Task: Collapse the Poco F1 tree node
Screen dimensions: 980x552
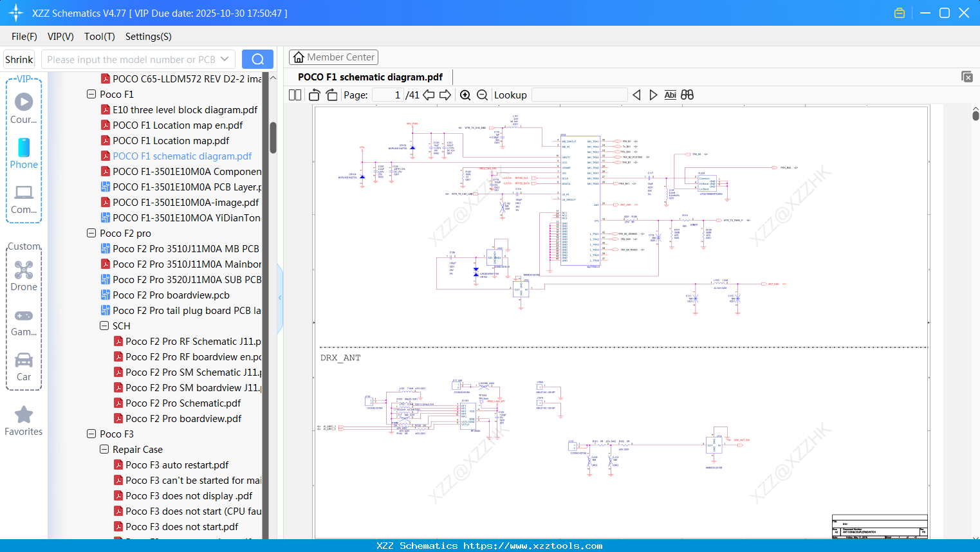Action: (91, 94)
